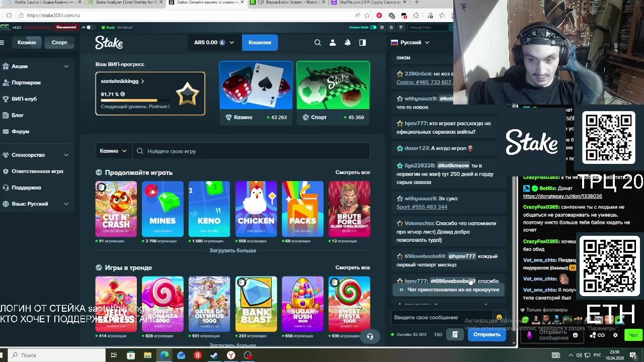Click the Кошелек button
The image size is (644, 362).
point(260,43)
